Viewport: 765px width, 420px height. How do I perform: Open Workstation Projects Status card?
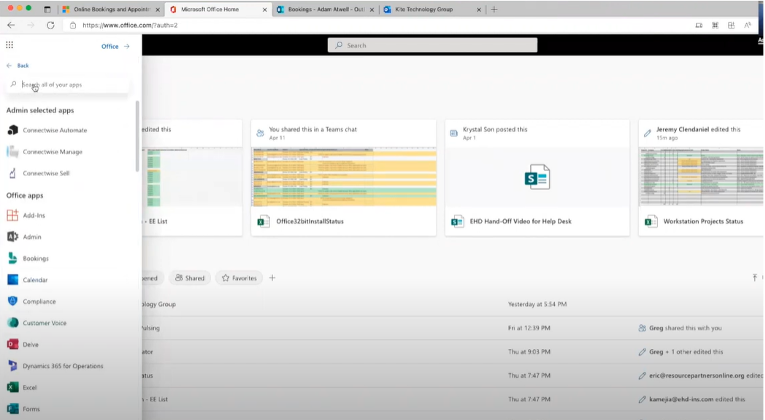(x=701, y=178)
